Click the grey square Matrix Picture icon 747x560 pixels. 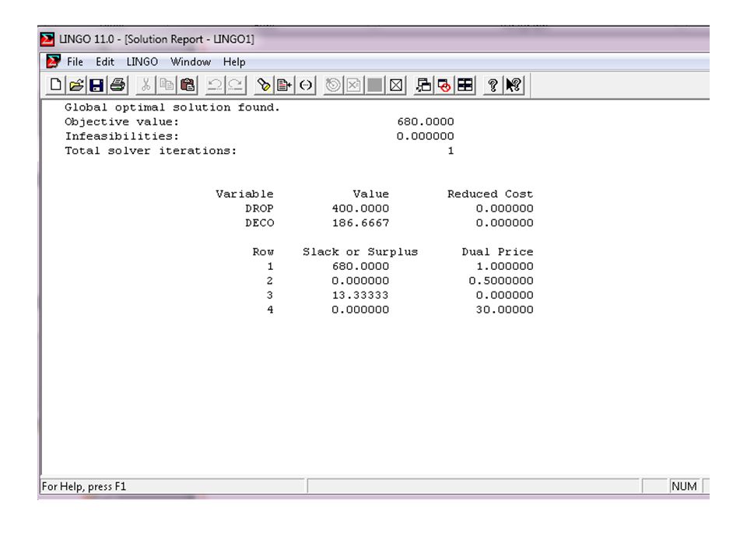point(375,86)
